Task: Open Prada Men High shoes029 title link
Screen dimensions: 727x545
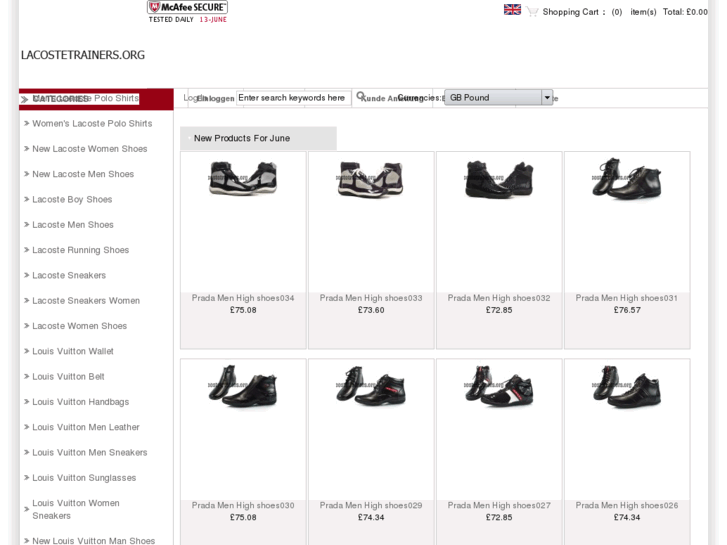Action: 371,505
